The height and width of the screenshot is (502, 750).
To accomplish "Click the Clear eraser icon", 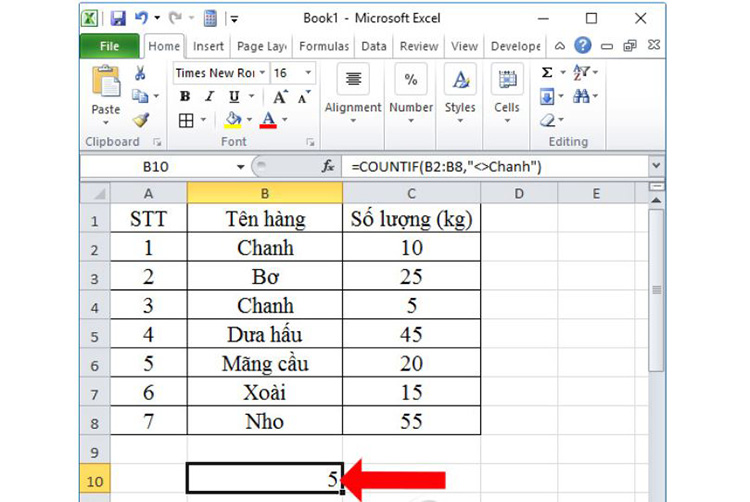I will tap(548, 120).
